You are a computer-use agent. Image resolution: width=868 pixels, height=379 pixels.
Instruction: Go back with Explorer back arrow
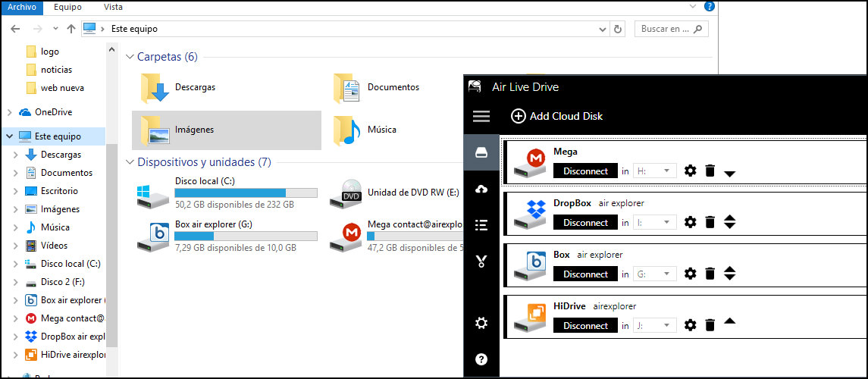[15, 29]
